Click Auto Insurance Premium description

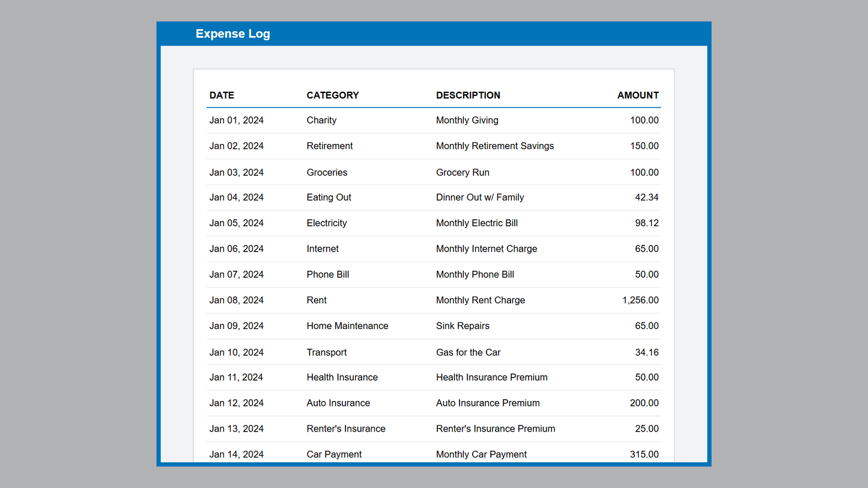pos(488,403)
